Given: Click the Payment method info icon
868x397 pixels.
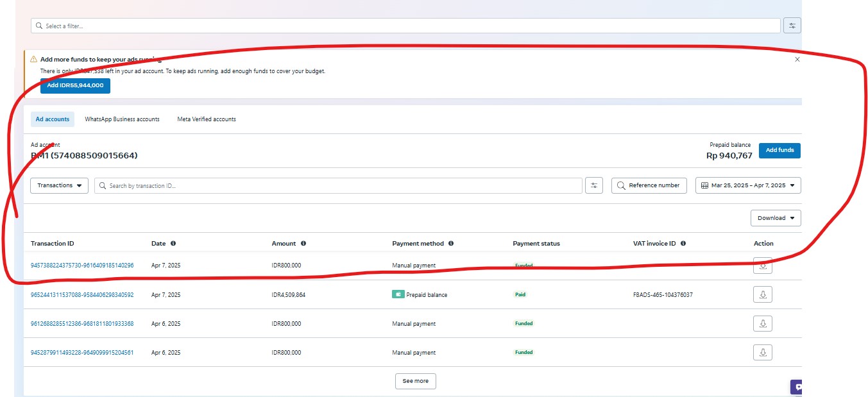Looking at the screenshot, I should coord(451,244).
